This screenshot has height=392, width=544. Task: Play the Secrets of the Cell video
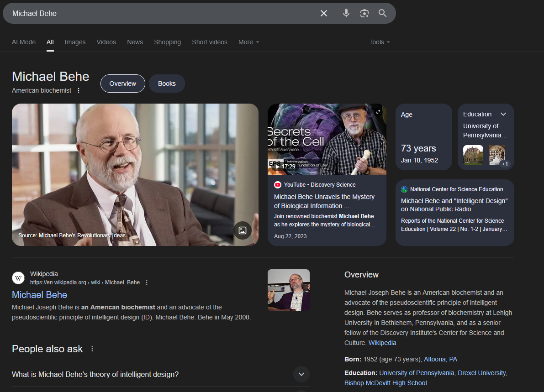point(327,139)
